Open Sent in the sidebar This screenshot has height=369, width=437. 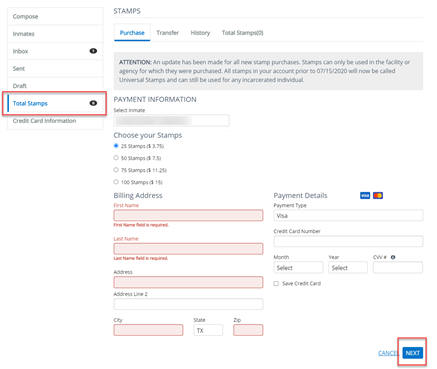pyautogui.click(x=55, y=68)
